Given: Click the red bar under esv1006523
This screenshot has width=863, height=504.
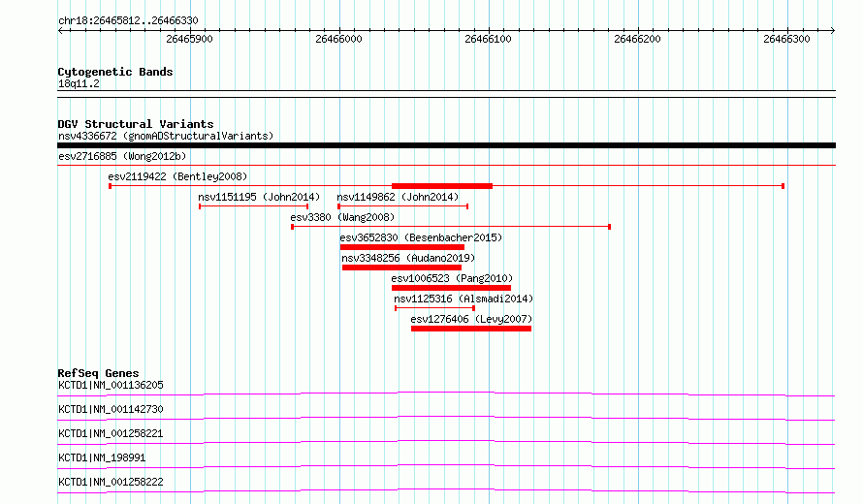Looking at the screenshot, I should 451,288.
